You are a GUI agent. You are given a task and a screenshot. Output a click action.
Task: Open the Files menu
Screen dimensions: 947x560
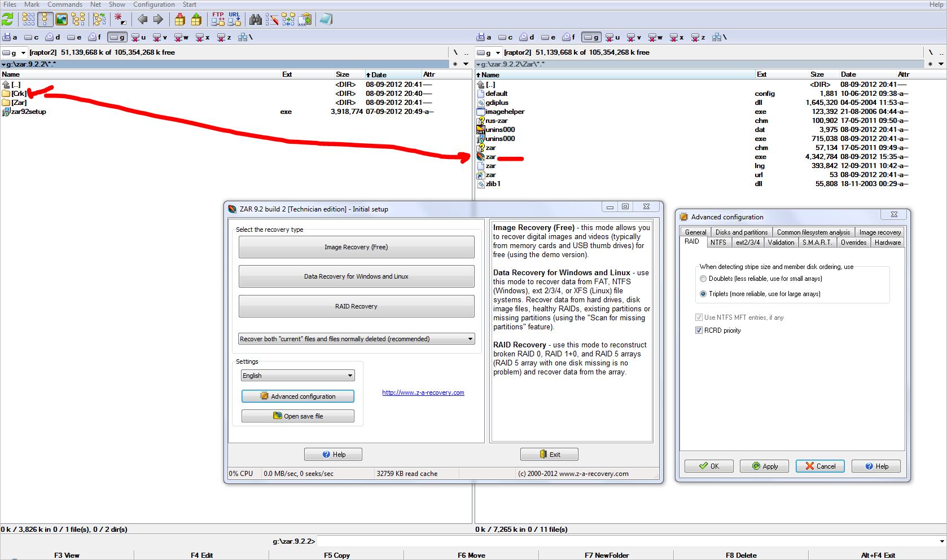pos(10,5)
